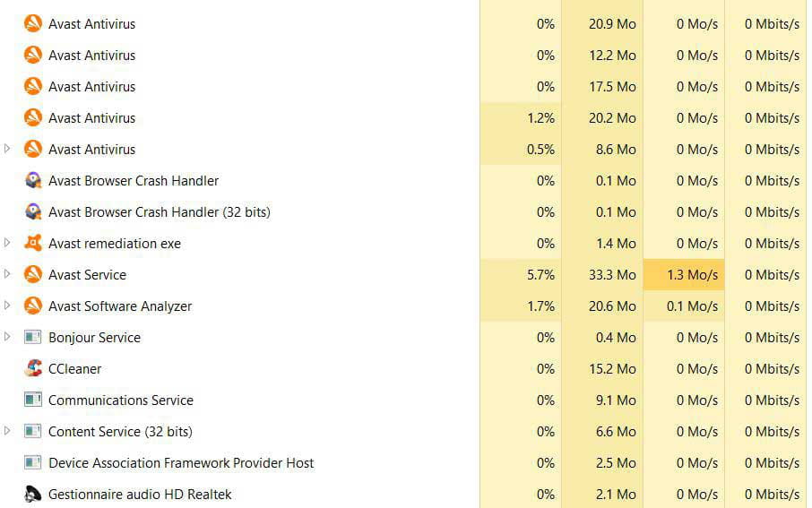This screenshot has width=812, height=508.
Task: Click the Avast remediation exe icon
Action: (33, 243)
